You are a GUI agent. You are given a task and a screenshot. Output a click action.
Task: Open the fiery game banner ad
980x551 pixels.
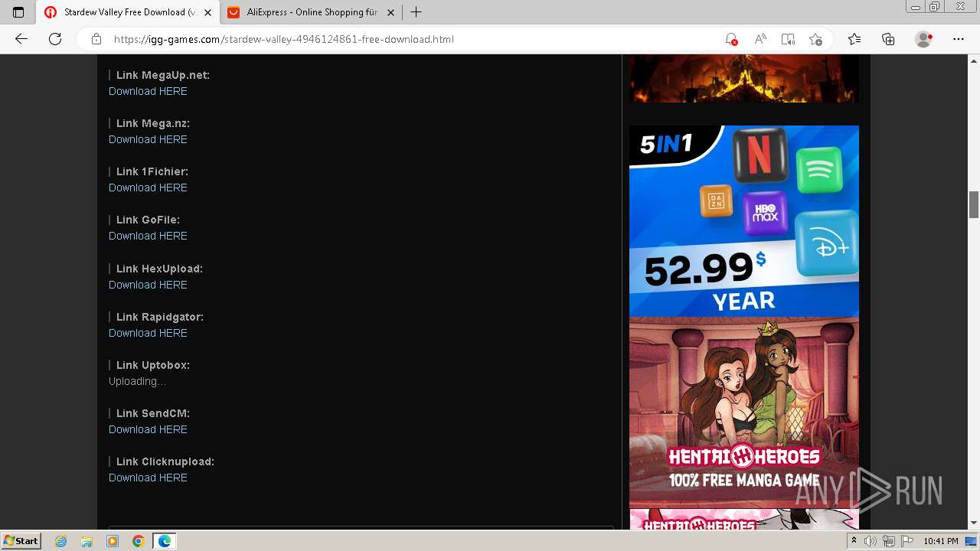point(743,78)
